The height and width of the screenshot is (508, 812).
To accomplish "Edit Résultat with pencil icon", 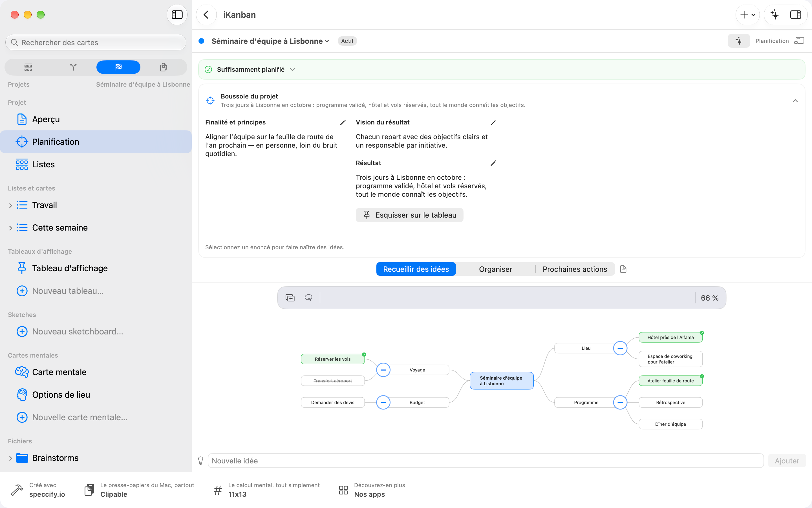I will pos(493,163).
